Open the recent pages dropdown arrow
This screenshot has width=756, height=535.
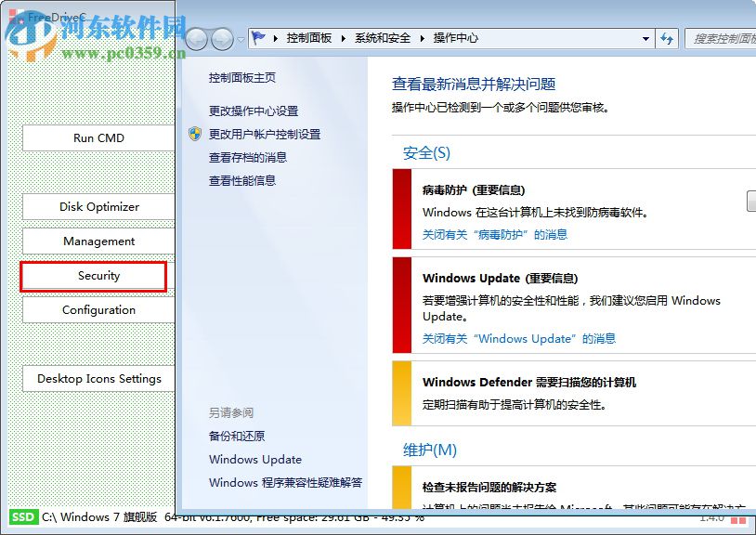[241, 39]
